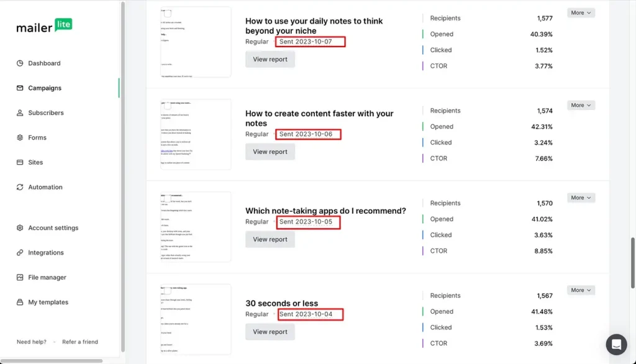This screenshot has height=364, width=636.
Task: Open Account settings gear icon
Action: (20, 227)
